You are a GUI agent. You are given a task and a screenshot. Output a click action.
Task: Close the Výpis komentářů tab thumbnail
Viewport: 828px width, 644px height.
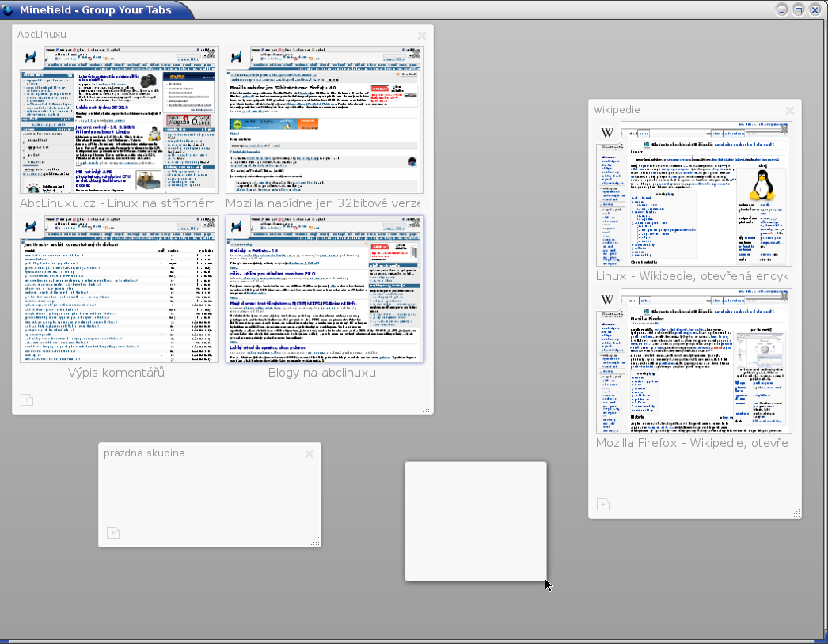click(x=211, y=223)
